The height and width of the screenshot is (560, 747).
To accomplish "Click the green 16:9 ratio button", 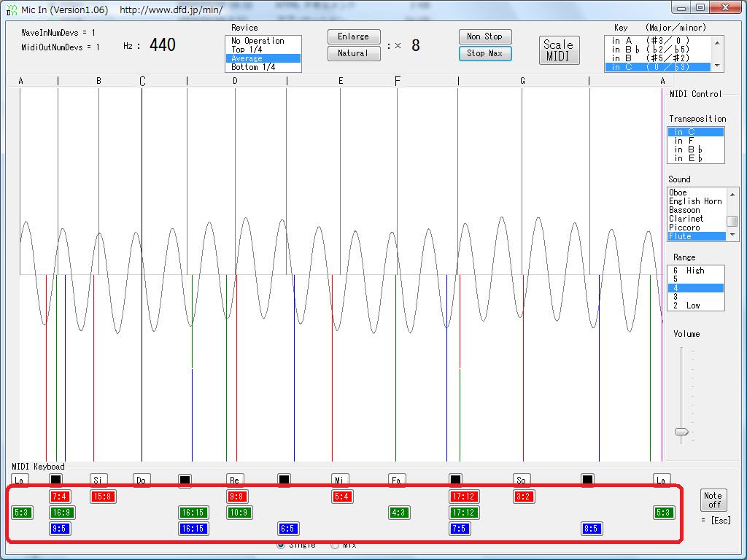I will pos(63,513).
